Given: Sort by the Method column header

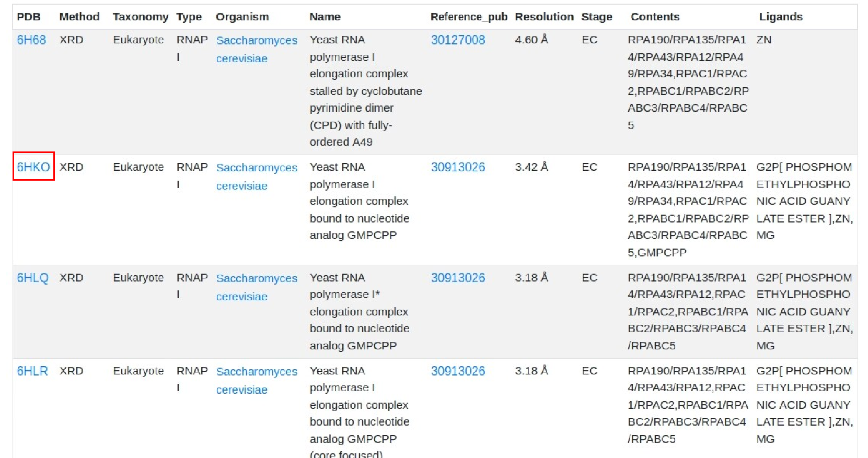Looking at the screenshot, I should 79,17.
